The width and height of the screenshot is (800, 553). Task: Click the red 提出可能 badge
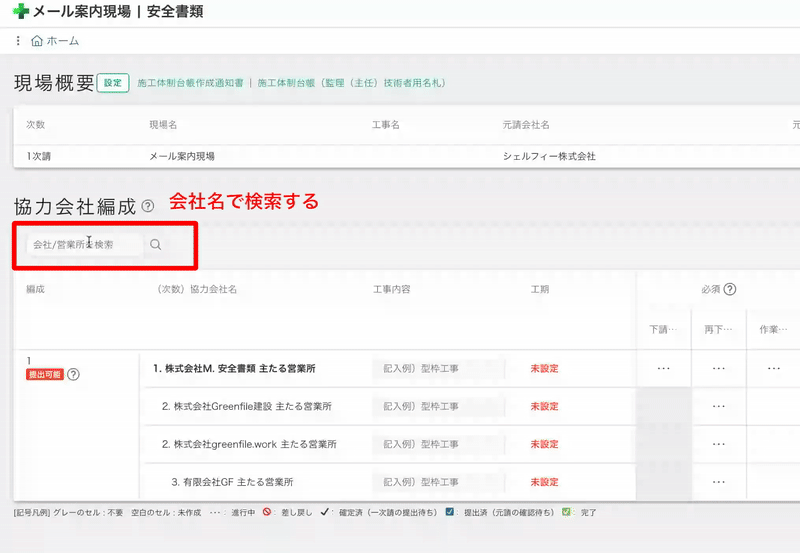pyautogui.click(x=45, y=374)
